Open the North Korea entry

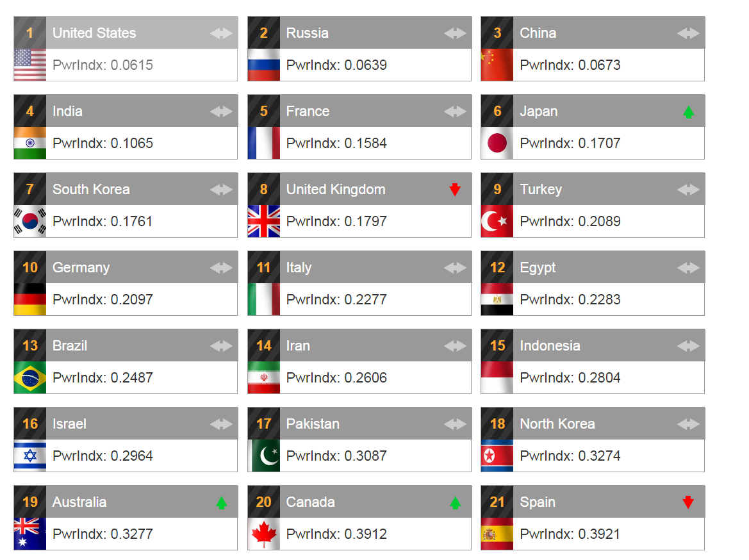pos(557,424)
